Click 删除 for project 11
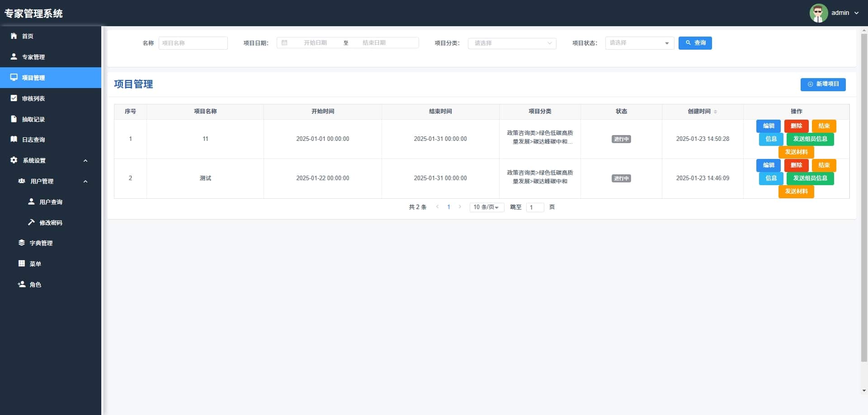The image size is (868, 415). click(x=796, y=126)
